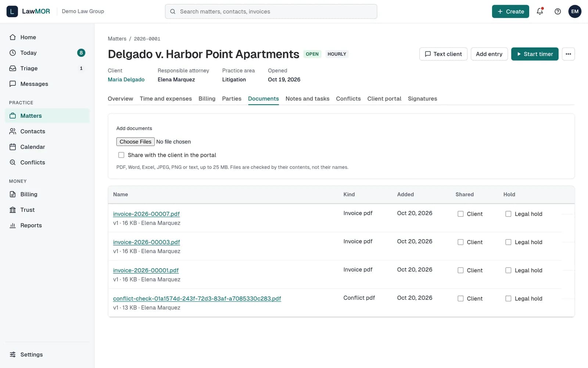Click the Text client button
The width and height of the screenshot is (588, 368).
pyautogui.click(x=443, y=54)
